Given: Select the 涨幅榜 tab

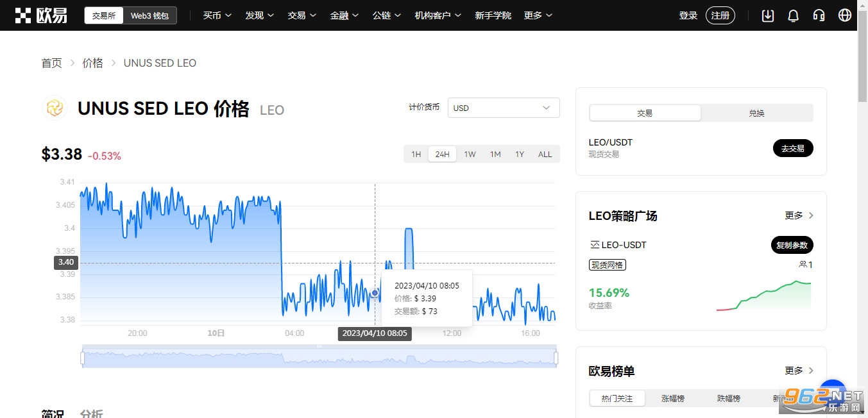Looking at the screenshot, I should pos(673,398).
